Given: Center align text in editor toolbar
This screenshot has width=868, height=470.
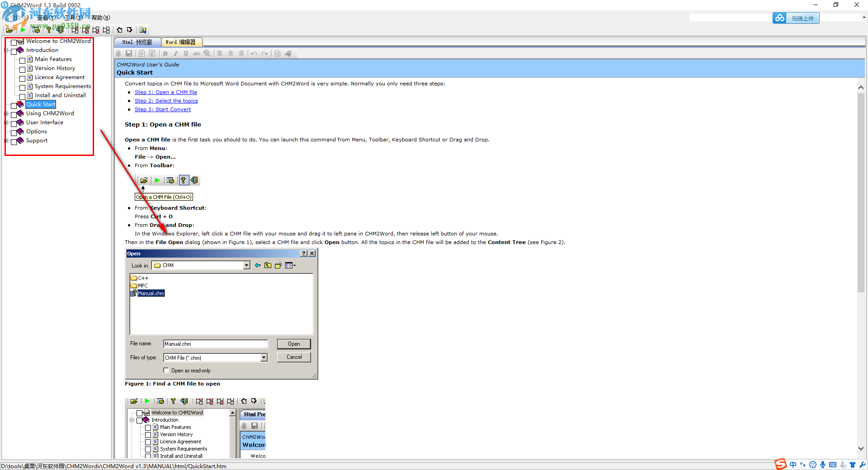Looking at the screenshot, I should 231,53.
